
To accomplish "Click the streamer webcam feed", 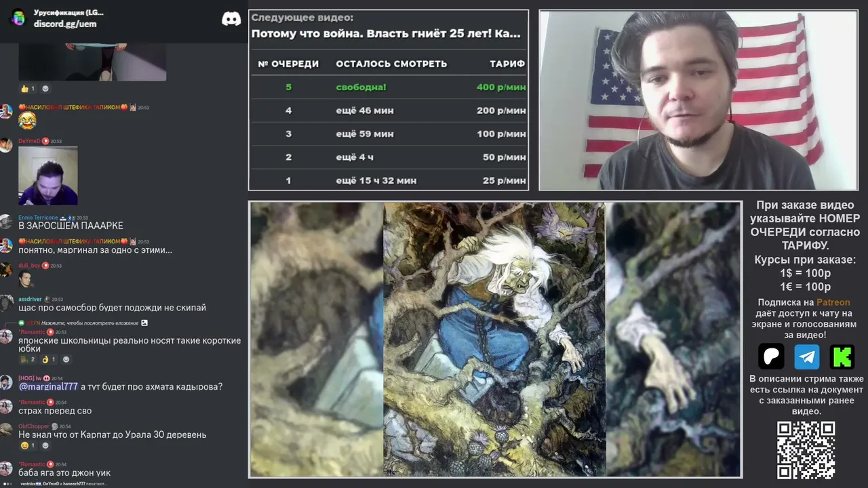I will coord(698,100).
